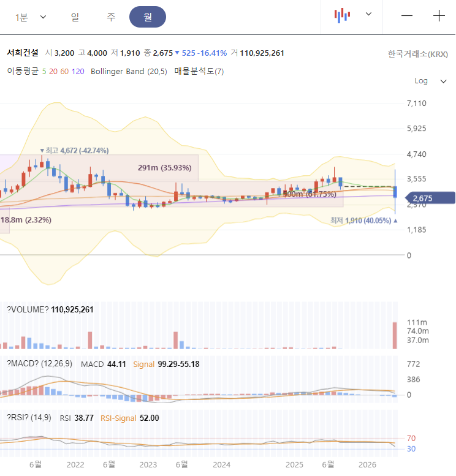Click the ?VOLUME? indicator label
The image size is (456, 476).
[x=28, y=309]
